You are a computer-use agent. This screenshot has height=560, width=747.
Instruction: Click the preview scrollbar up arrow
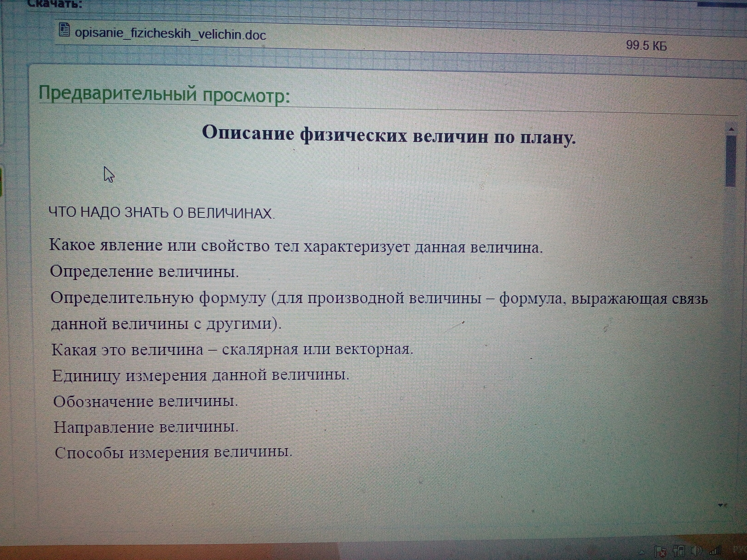731,129
